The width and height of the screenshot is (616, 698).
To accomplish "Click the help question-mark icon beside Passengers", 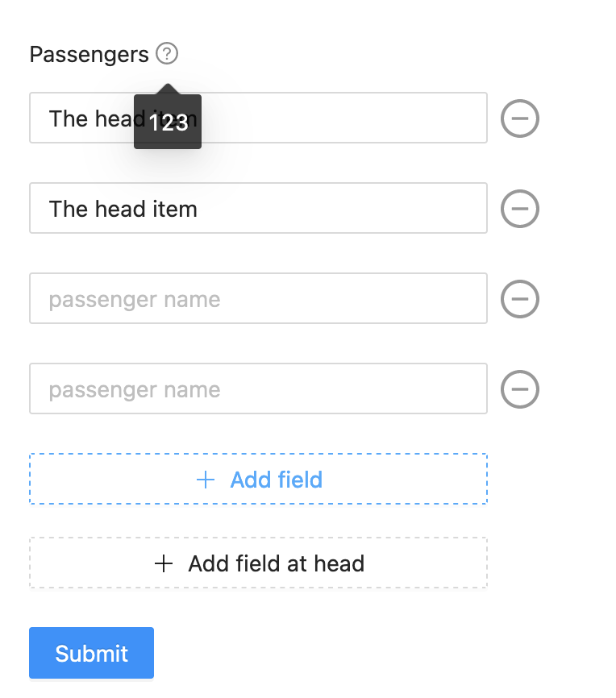I will click(167, 54).
